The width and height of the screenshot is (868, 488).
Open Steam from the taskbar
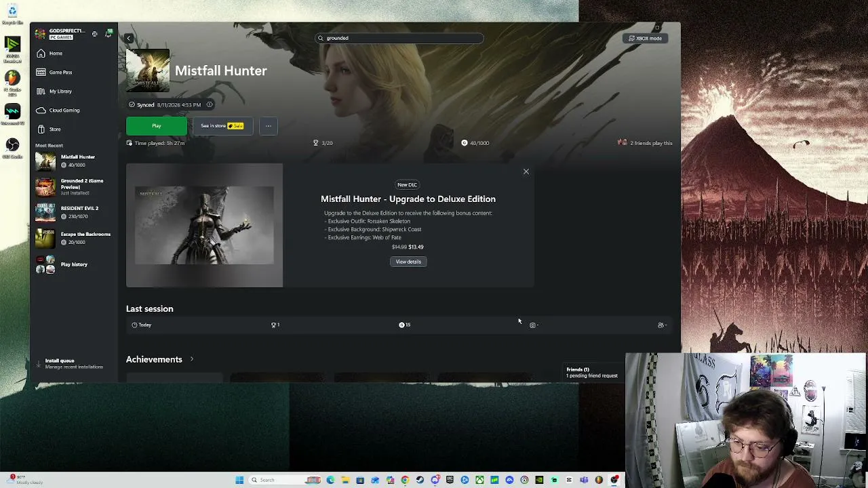tap(420, 481)
